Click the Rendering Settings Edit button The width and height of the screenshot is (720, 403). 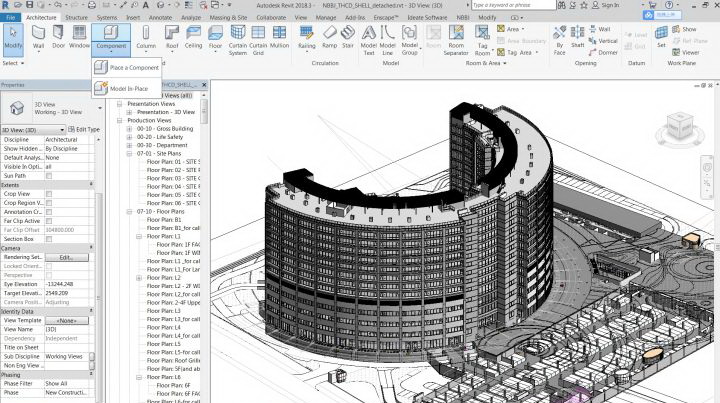[66, 257]
